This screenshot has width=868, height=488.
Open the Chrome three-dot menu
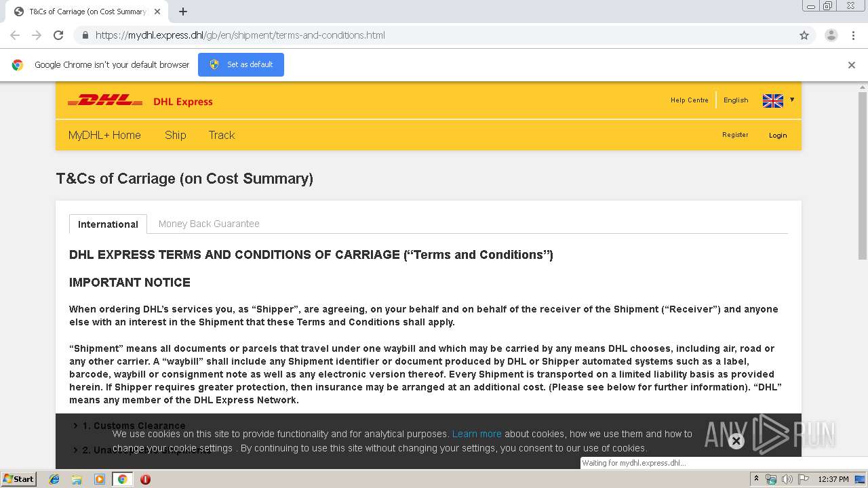pyautogui.click(x=853, y=35)
